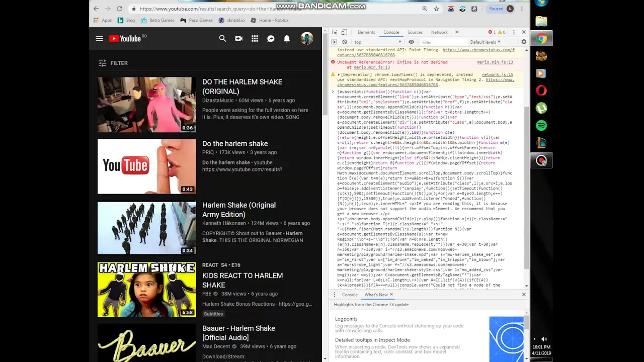The image size is (644, 362).
Task: Toggle the device toolbar in DevTools
Action: pyautogui.click(x=344, y=32)
